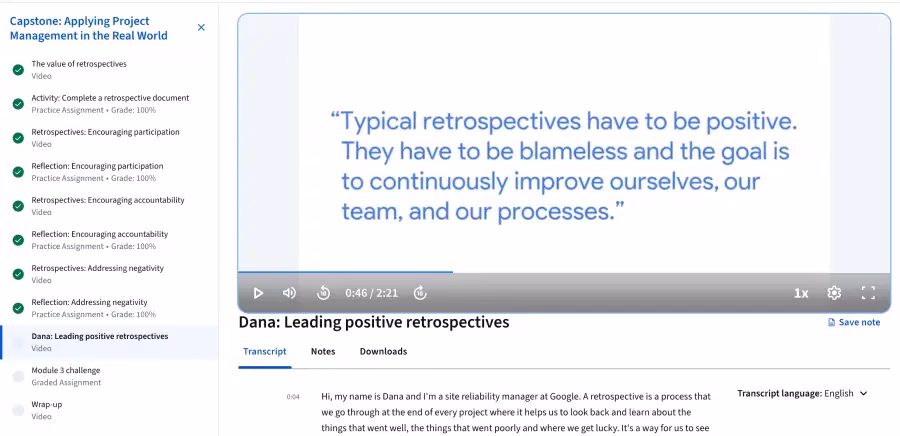Open the Downloads tab
The image size is (900, 436).
pyautogui.click(x=383, y=351)
